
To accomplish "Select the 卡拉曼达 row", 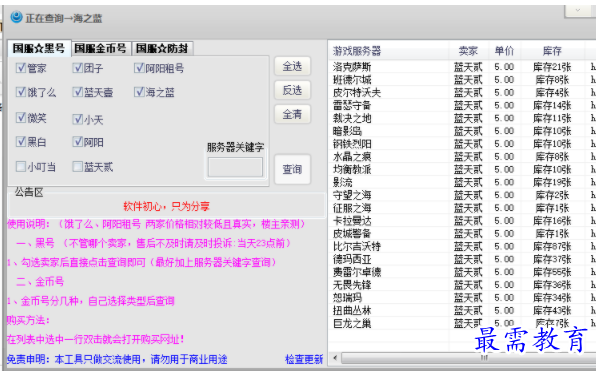I will (x=462, y=221).
